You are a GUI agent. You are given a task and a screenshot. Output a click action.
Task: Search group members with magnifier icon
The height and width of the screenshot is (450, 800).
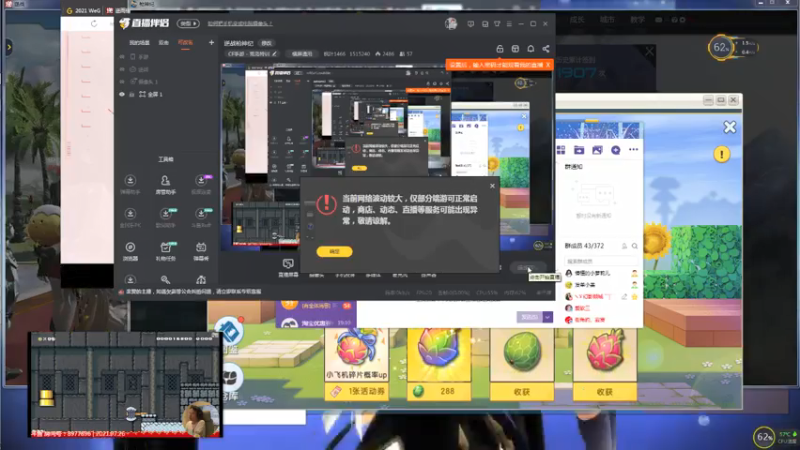point(635,246)
